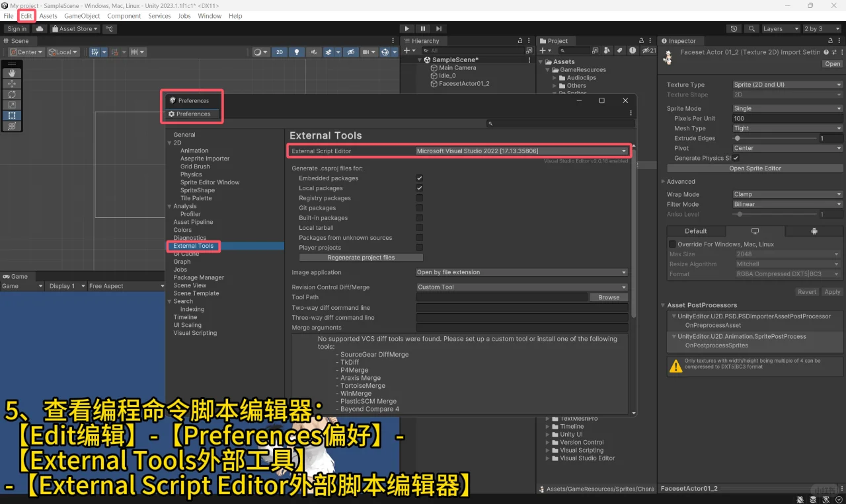Expand the GameResources folder
This screenshot has width=846, height=504.
point(546,69)
